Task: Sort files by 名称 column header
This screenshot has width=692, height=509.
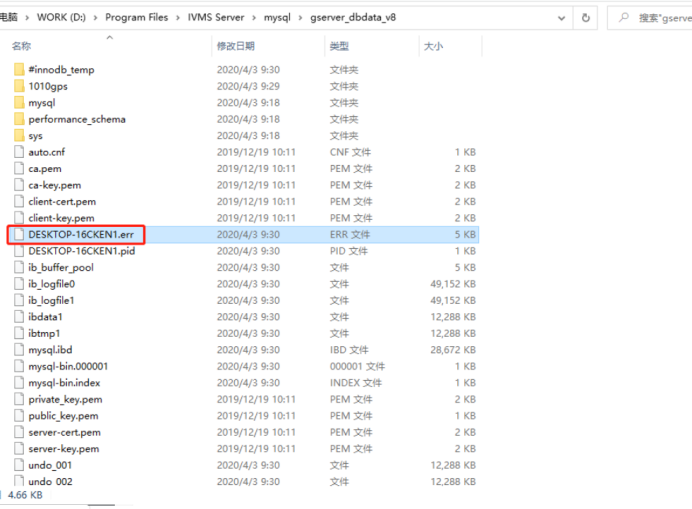Action: point(22,46)
